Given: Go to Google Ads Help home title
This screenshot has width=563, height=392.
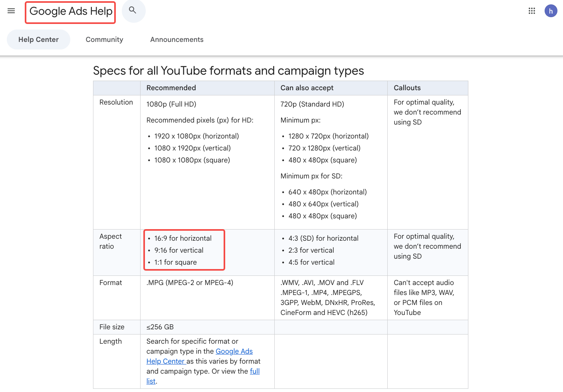Looking at the screenshot, I should [x=71, y=11].
